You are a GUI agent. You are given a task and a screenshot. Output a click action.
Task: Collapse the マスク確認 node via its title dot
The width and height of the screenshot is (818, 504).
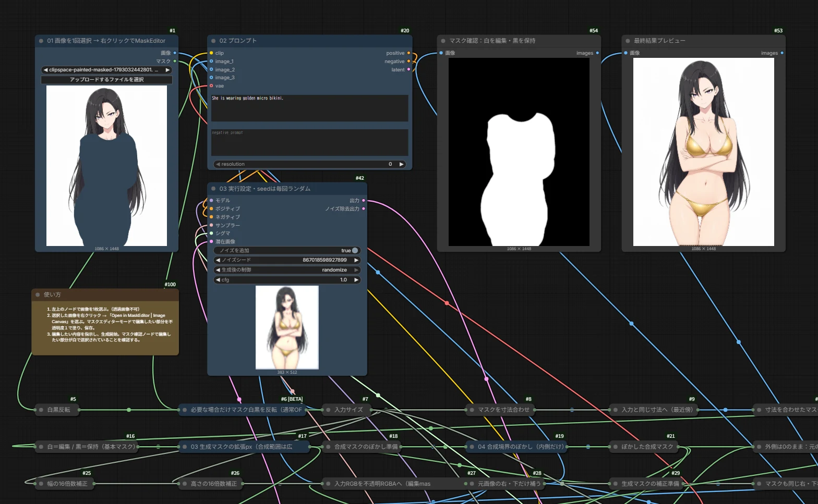[443, 41]
